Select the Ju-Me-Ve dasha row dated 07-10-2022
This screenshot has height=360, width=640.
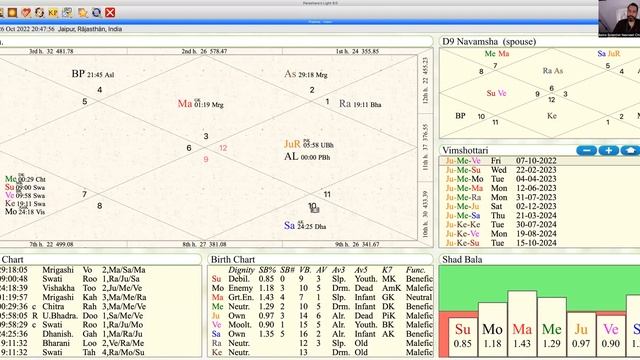click(x=540, y=161)
